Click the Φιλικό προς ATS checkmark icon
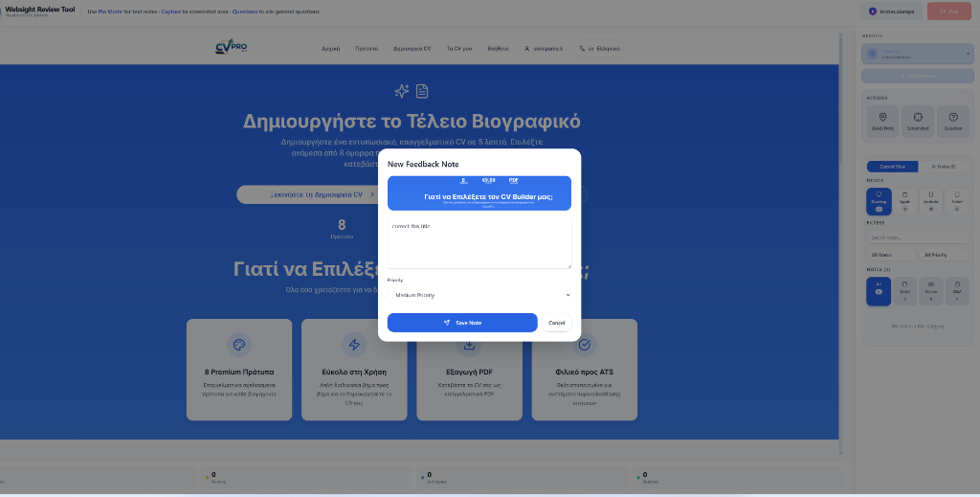980x497 pixels. click(x=585, y=345)
